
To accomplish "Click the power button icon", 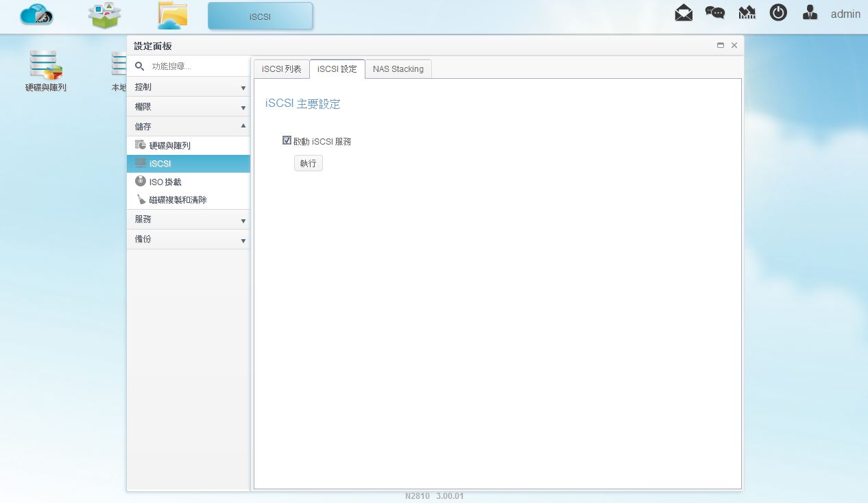I will [778, 12].
